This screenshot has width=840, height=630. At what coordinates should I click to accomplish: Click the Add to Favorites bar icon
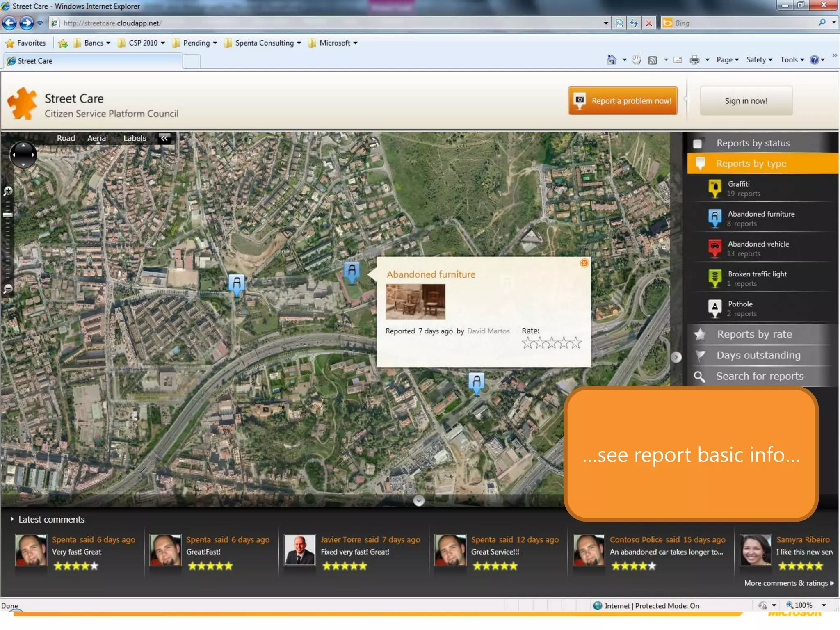coord(63,43)
